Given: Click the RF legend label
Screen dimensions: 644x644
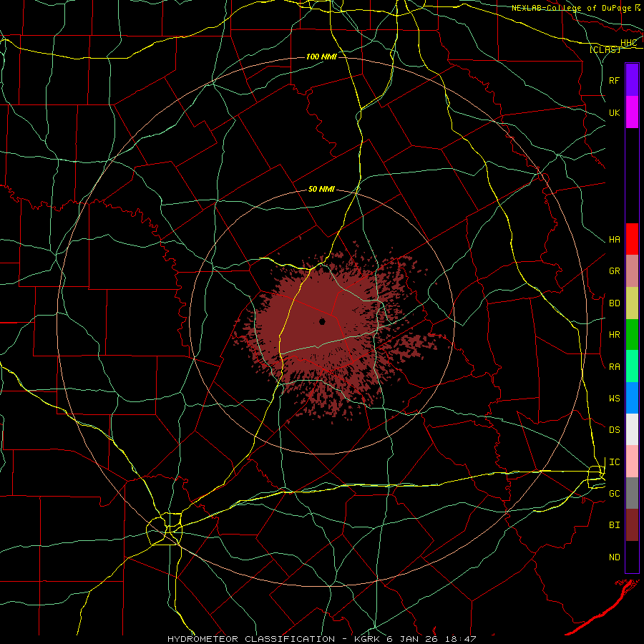Looking at the screenshot, I should tap(614, 80).
